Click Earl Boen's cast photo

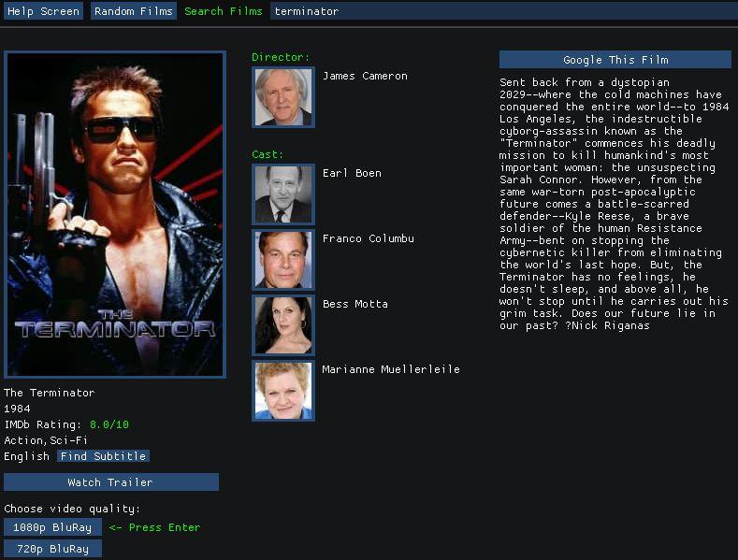point(283,194)
